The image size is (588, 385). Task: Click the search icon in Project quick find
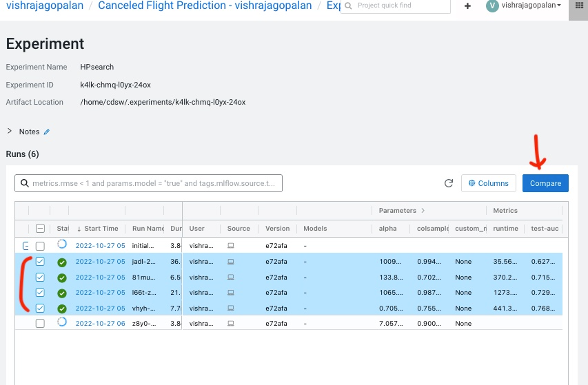pyautogui.click(x=348, y=6)
